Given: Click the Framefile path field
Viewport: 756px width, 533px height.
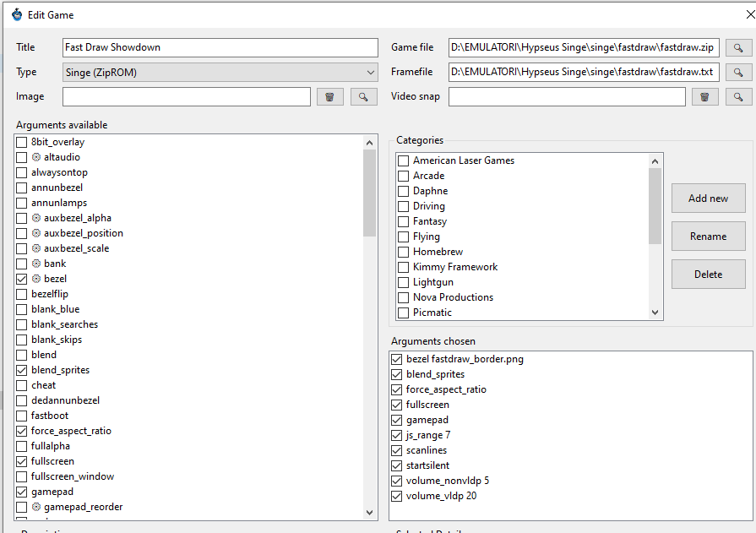Looking at the screenshot, I should 584,73.
